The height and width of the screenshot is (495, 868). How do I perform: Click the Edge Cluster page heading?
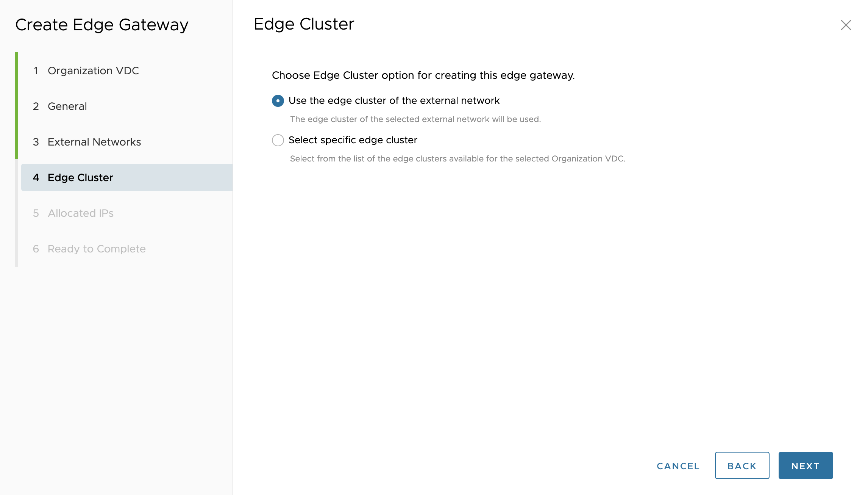(304, 24)
